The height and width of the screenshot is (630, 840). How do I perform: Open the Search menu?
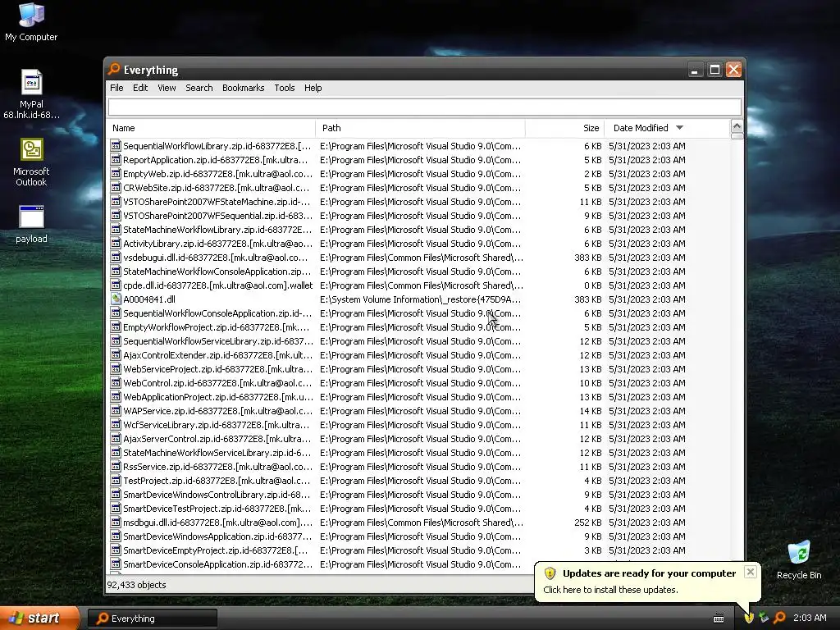click(x=199, y=88)
